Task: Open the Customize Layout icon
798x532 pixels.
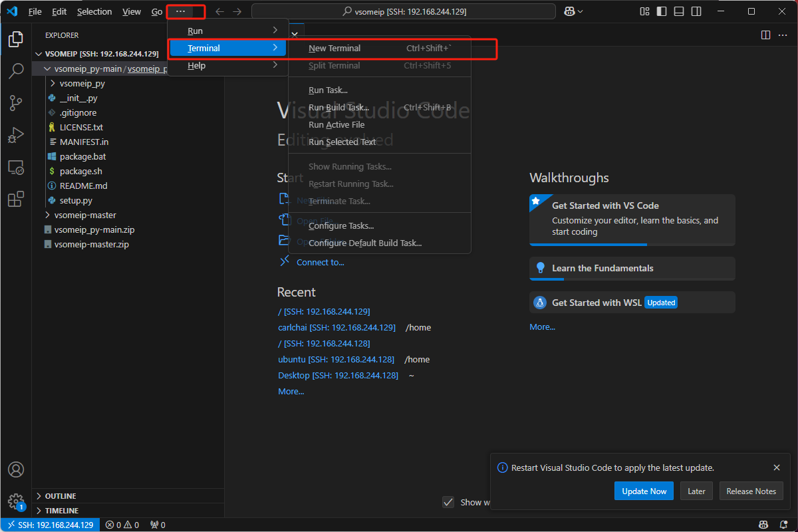Action: pyautogui.click(x=644, y=11)
